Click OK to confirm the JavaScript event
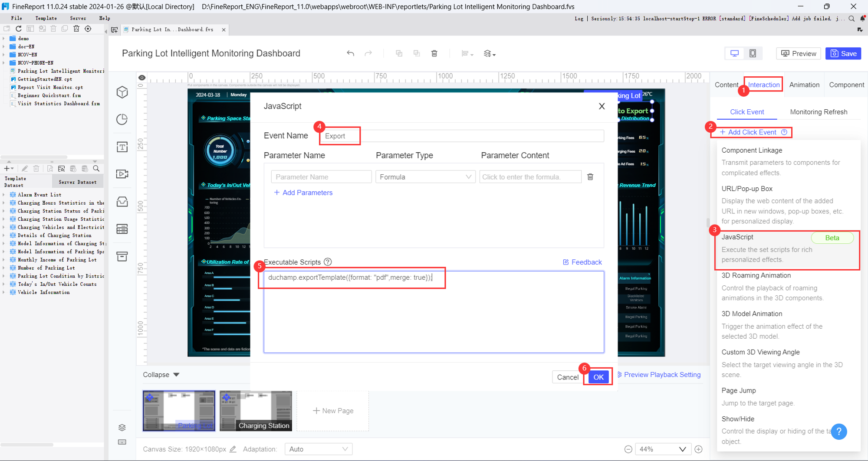 point(598,377)
